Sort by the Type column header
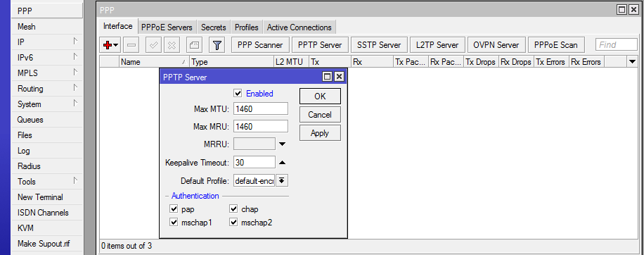Screen dimensions: 644x255 tap(232, 62)
